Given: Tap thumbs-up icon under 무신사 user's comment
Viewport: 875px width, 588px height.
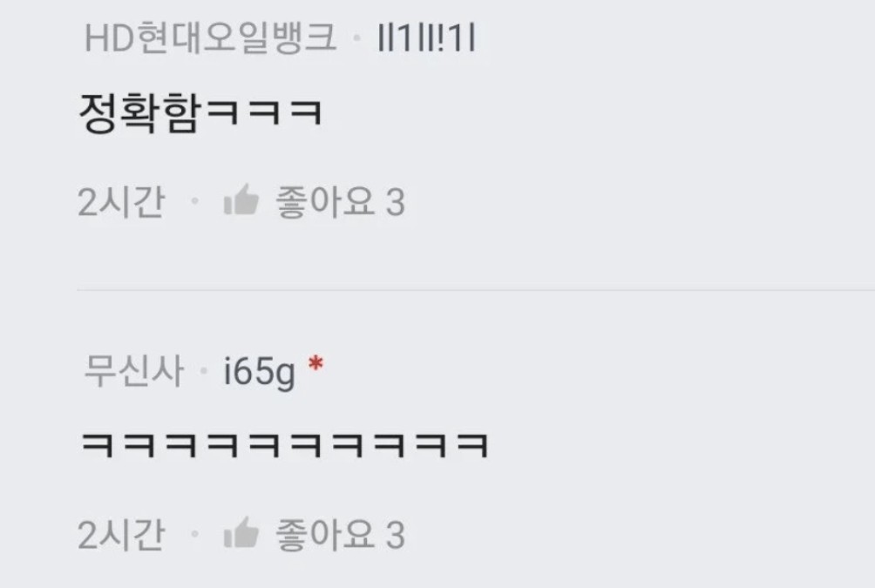Looking at the screenshot, I should (x=241, y=533).
